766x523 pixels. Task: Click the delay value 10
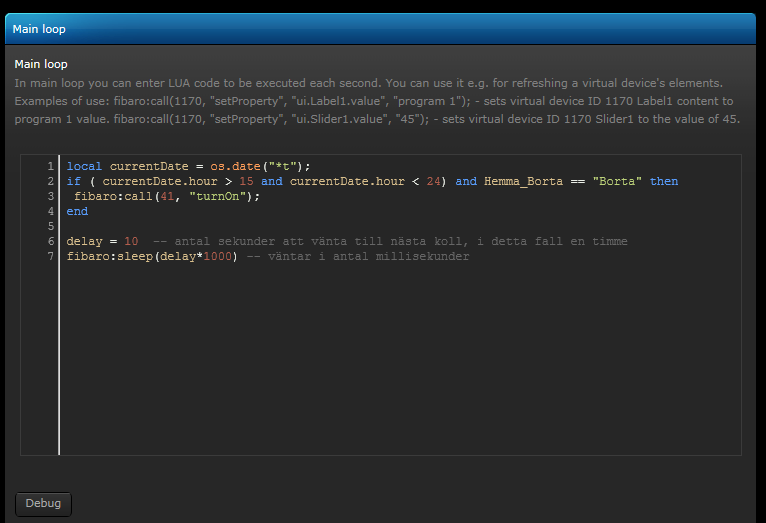pos(131,242)
